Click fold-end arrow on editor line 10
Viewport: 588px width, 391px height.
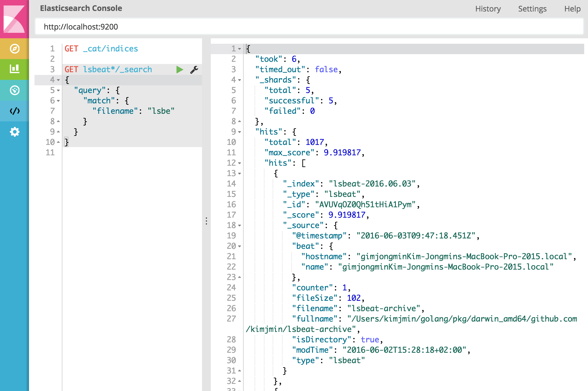click(58, 142)
